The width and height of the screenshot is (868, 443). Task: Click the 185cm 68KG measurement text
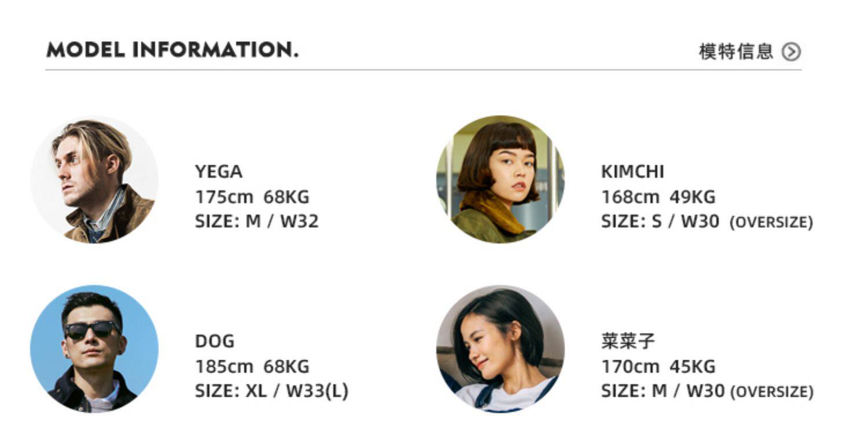point(252,367)
